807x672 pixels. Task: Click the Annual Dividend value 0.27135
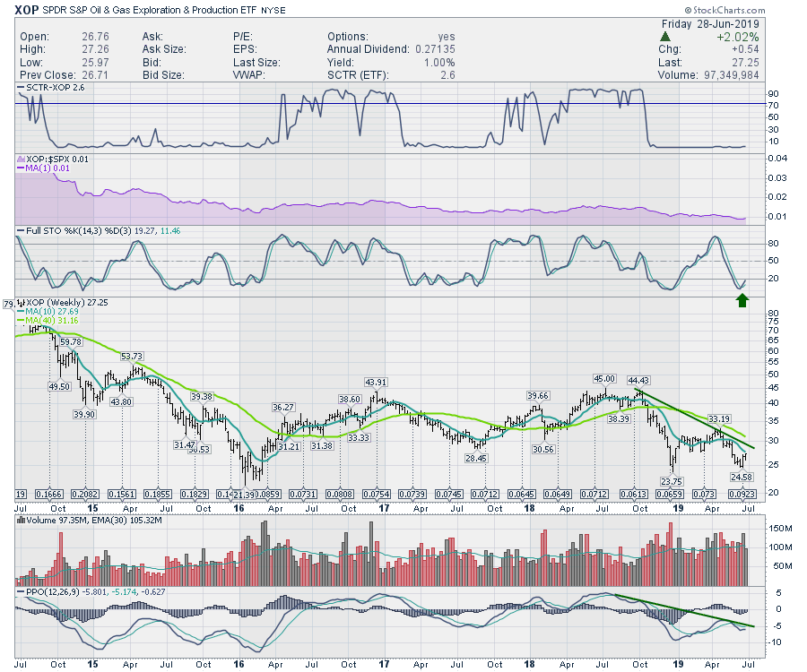(435, 49)
